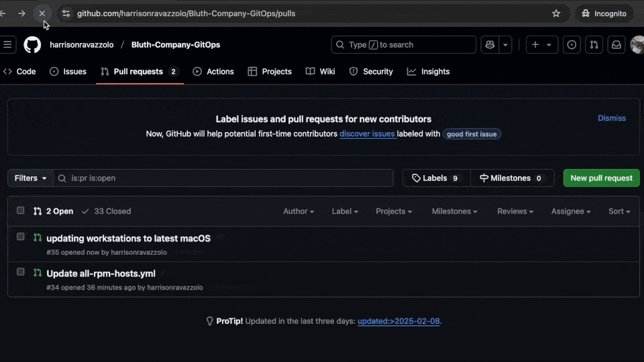Open the notifications inbox icon
The height and width of the screenshot is (362, 644).
pyautogui.click(x=616, y=45)
